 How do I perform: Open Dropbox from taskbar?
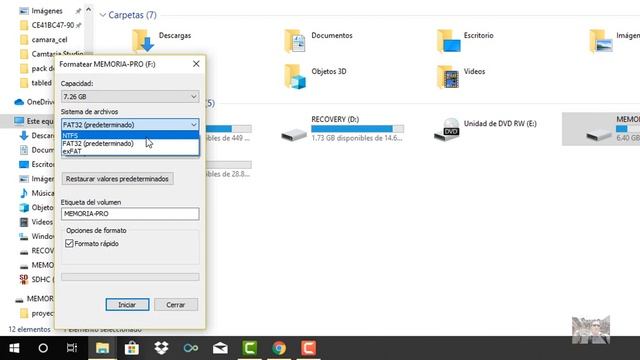pyautogui.click(x=161, y=348)
